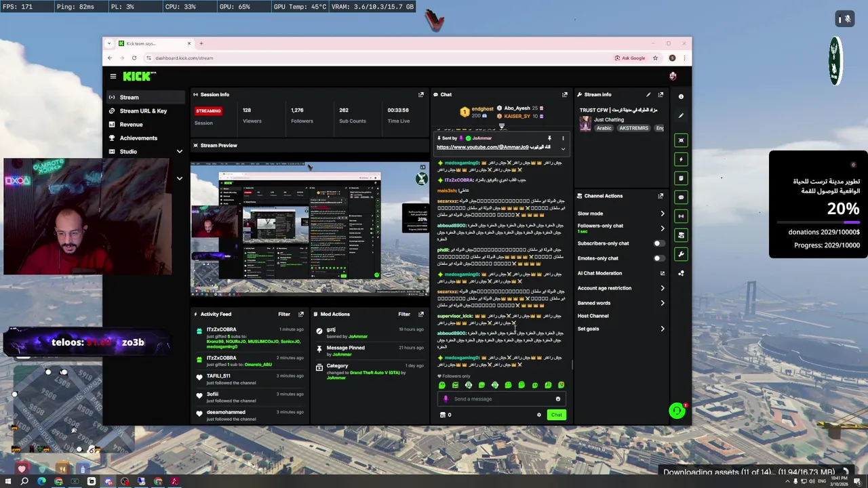
Task: Toggle the wrench Stream info widget
Action: click(681, 254)
